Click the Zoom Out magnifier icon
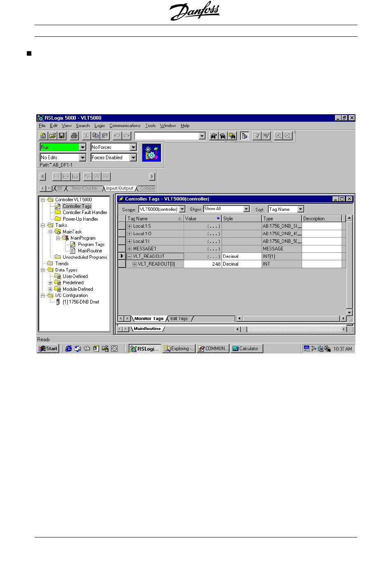Image resolution: width=392 pixels, height=561 pixels. [288, 136]
